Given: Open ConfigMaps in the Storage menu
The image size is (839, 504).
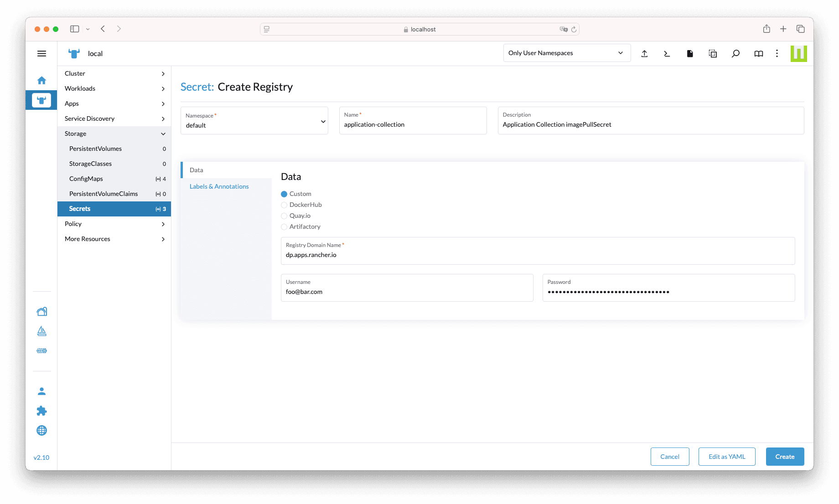Looking at the screenshot, I should tap(86, 179).
